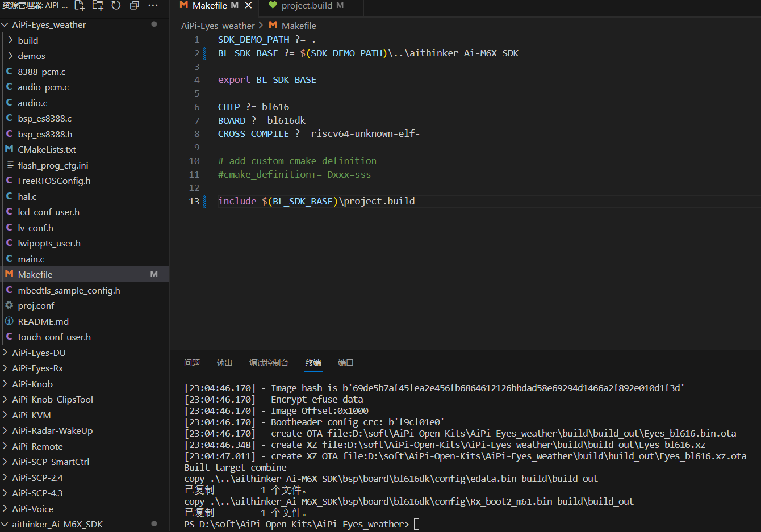This screenshot has width=761, height=532.
Task: Open bsp_es8388.h header file
Action: click(x=85, y=134)
